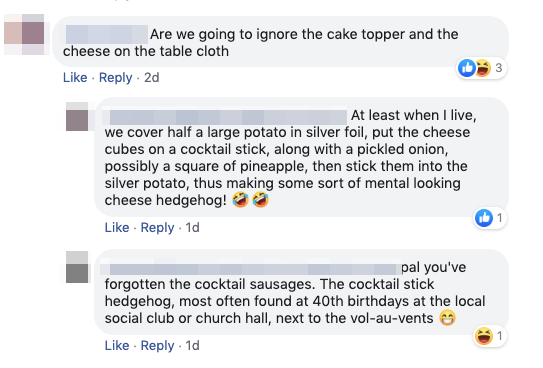Open the 2d timestamp of the first comment
543x368 pixels.
[152, 78]
